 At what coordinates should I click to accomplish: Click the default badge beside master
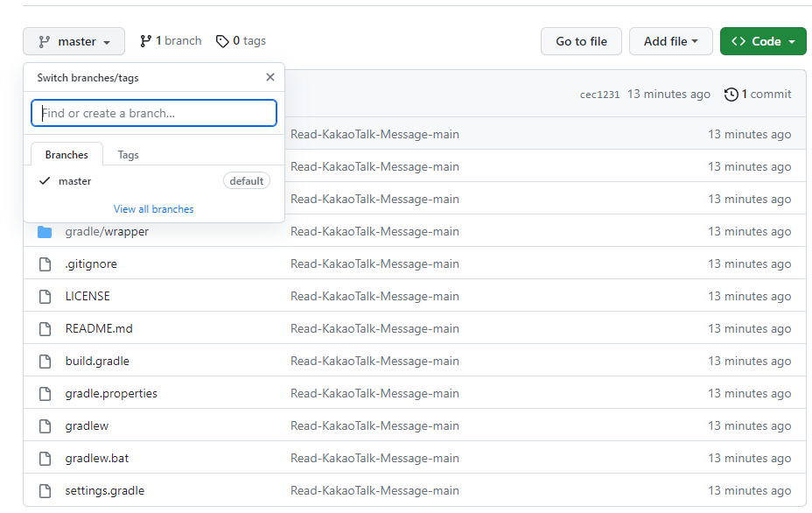(247, 181)
